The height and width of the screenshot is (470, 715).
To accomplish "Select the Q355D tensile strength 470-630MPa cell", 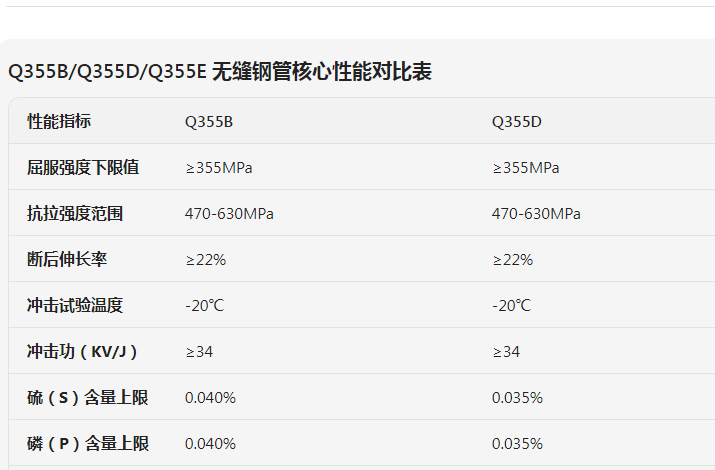I will pos(536,214).
